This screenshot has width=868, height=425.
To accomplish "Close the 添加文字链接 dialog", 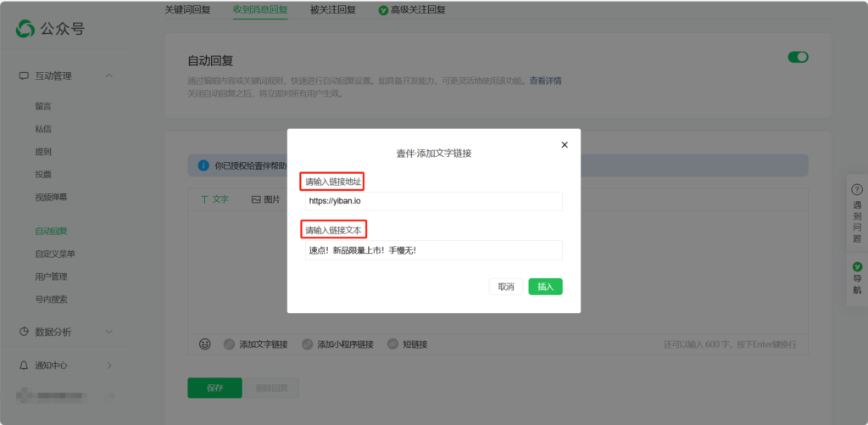I will tap(565, 144).
